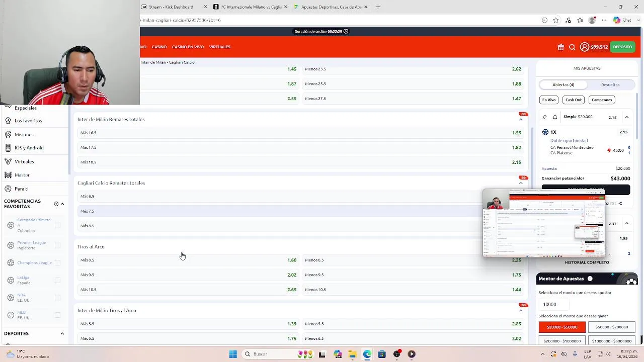The image size is (644, 362).
Task: Click the Los Favoritos sidebar icon
Action: coord(8,121)
